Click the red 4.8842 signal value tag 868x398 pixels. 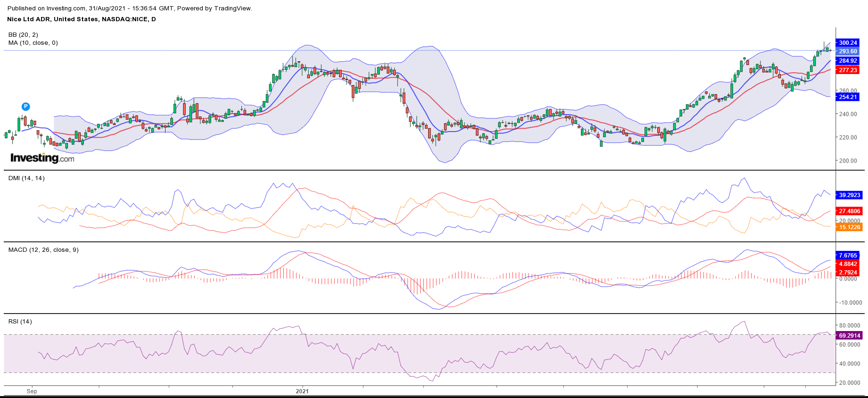click(848, 264)
